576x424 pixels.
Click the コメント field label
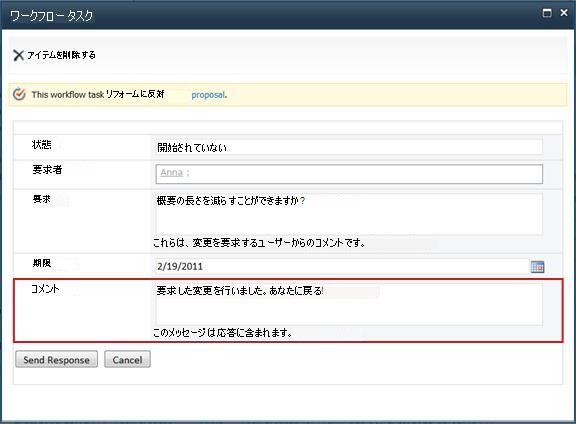45,289
